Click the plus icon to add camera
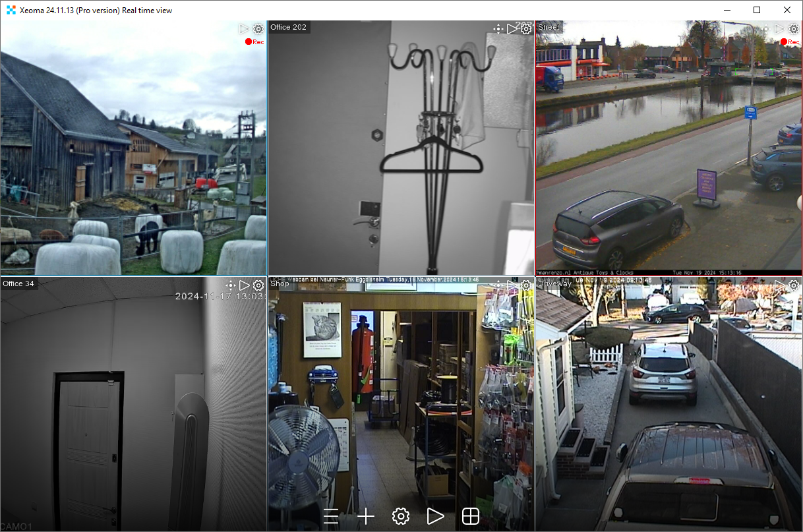Image resolution: width=803 pixels, height=532 pixels. point(366,516)
